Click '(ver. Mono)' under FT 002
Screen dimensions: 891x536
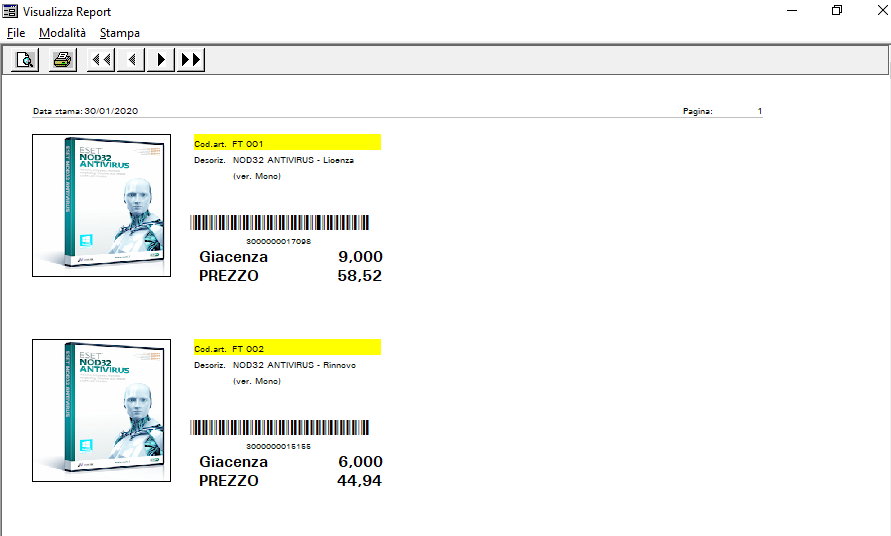click(257, 381)
